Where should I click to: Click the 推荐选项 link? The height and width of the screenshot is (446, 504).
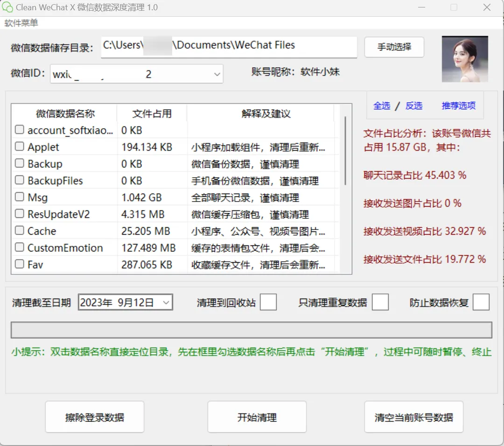pyautogui.click(x=459, y=105)
